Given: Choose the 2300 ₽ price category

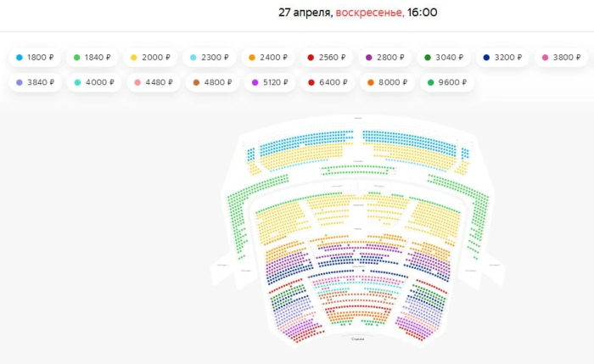Looking at the screenshot, I should tap(209, 58).
